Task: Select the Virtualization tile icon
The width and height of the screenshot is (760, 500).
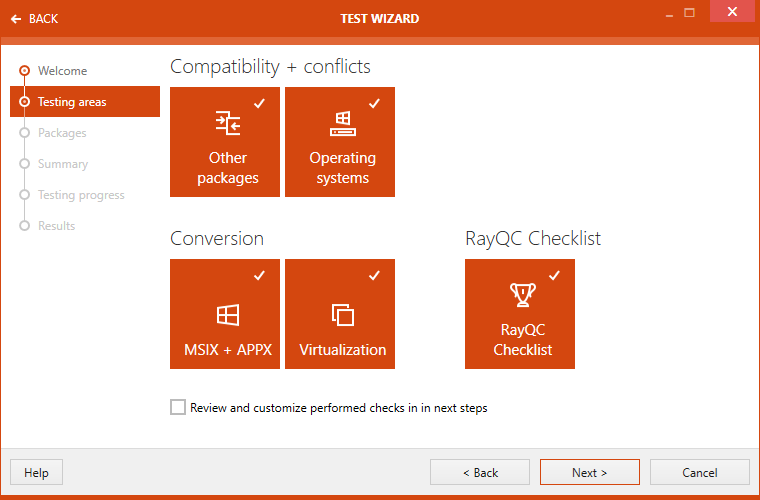Action: (x=342, y=315)
